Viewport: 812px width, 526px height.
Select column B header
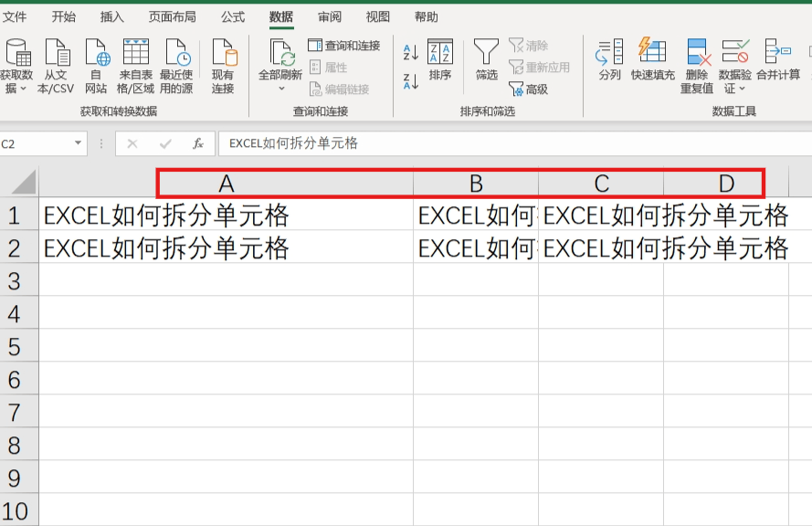pos(476,184)
